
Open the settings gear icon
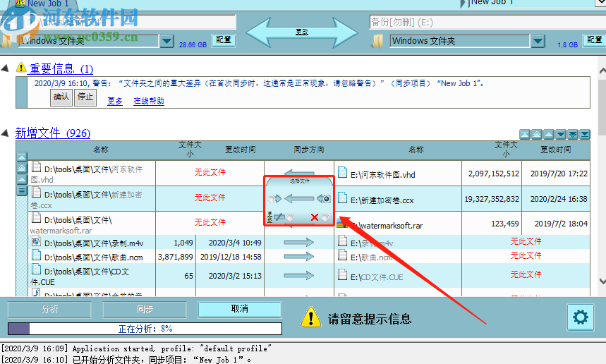point(581,317)
